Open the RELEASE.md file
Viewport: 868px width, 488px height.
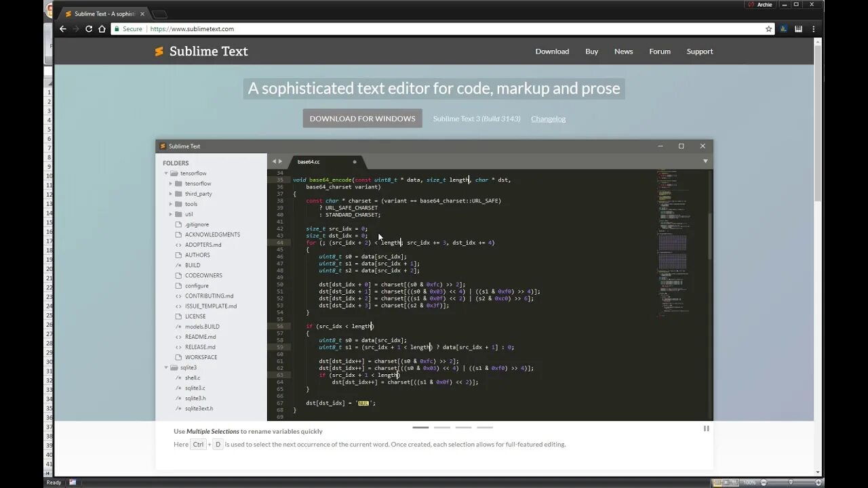(x=200, y=347)
